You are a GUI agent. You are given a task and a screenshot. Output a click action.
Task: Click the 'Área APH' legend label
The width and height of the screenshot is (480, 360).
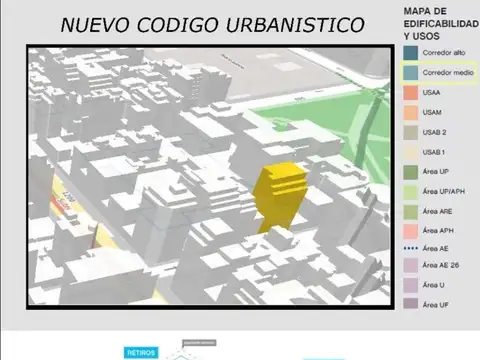pyautogui.click(x=438, y=231)
